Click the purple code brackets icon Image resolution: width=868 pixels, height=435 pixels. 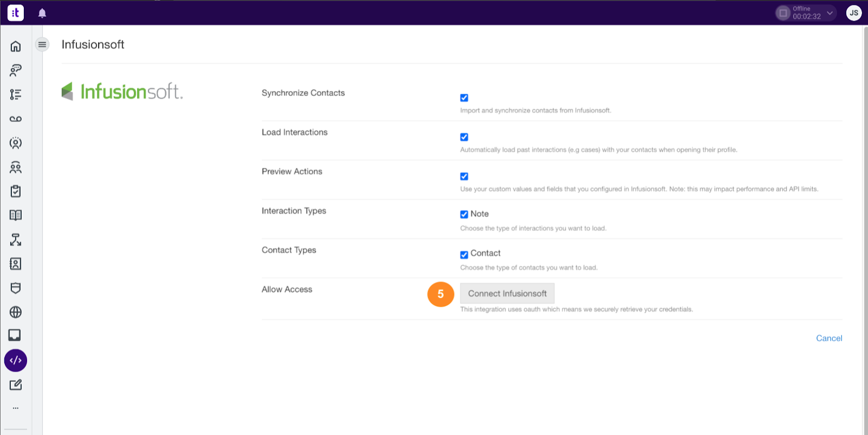[16, 360]
